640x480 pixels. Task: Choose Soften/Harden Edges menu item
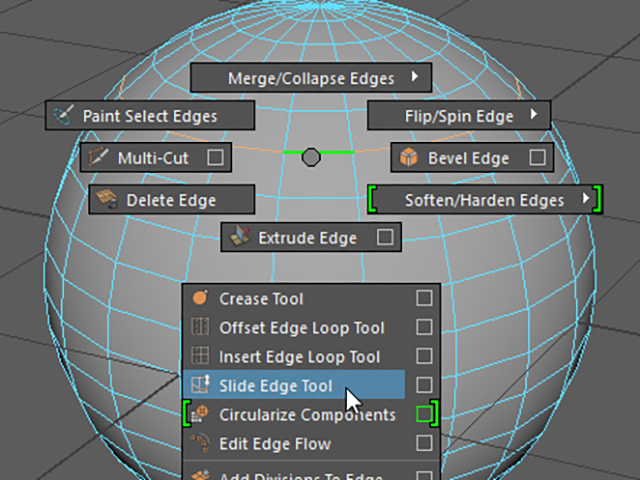pyautogui.click(x=484, y=199)
